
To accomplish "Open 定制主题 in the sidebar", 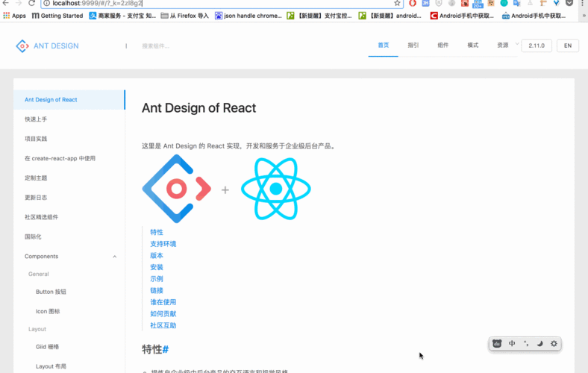I will pos(69,178).
